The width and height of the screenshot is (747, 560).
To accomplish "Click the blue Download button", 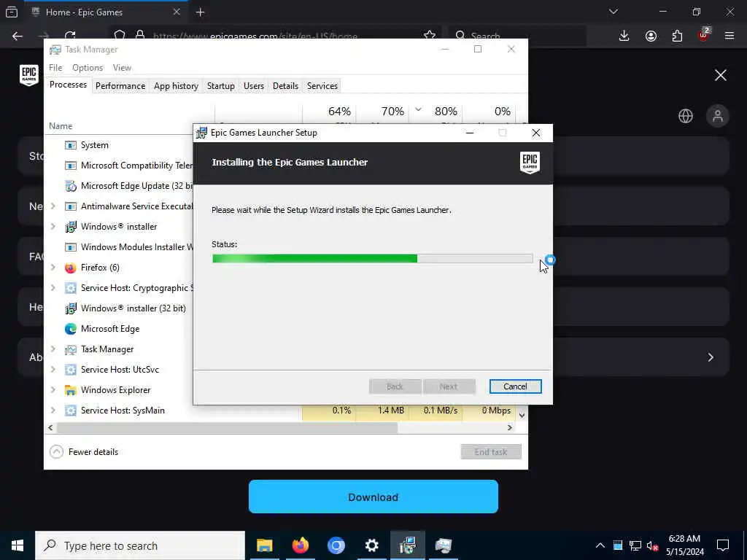I will coord(373,497).
